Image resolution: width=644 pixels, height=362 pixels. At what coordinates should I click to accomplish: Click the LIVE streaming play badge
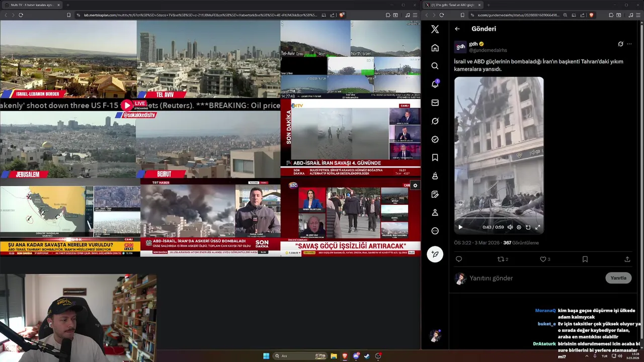coord(134,105)
